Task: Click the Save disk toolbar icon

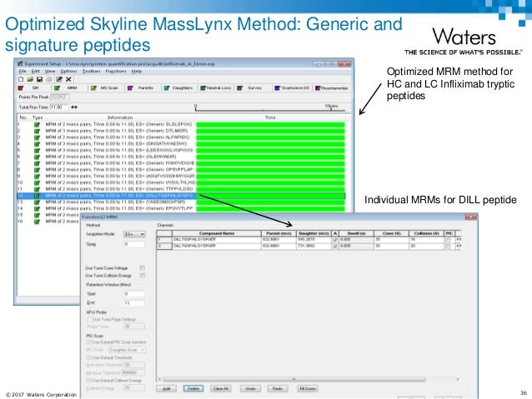Action: click(35, 77)
